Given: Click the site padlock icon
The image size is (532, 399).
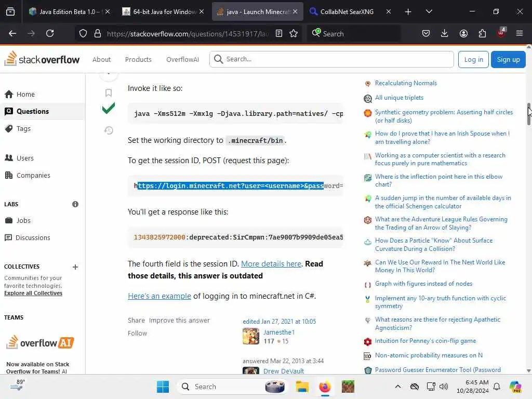Looking at the screenshot, I should pos(98,34).
